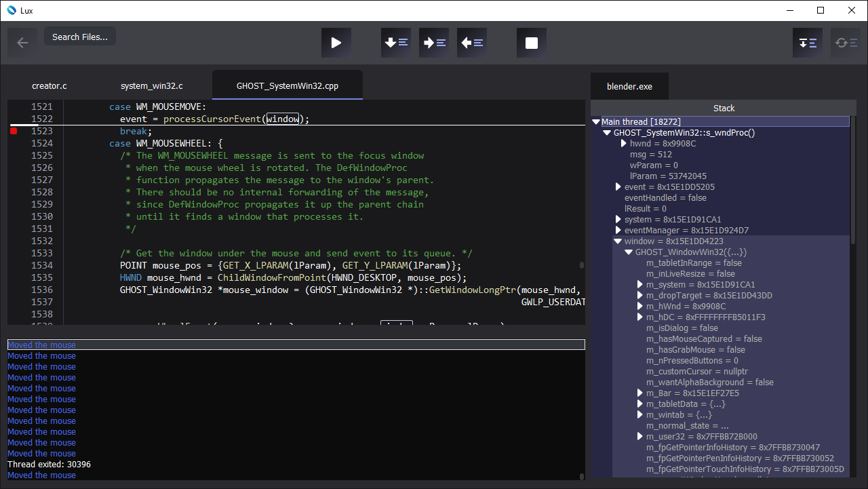Expand the event = 8x15E1DD5205 variable
Screen dimensions: 868x489
click(618, 187)
